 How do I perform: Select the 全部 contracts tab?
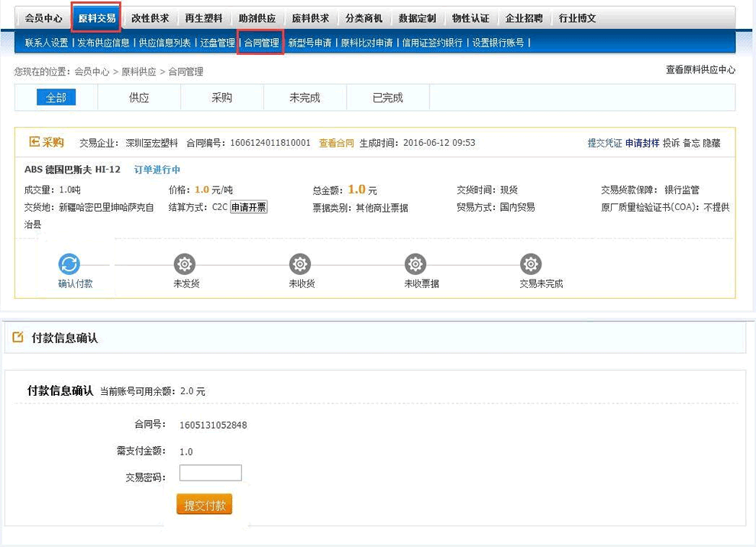coord(56,98)
